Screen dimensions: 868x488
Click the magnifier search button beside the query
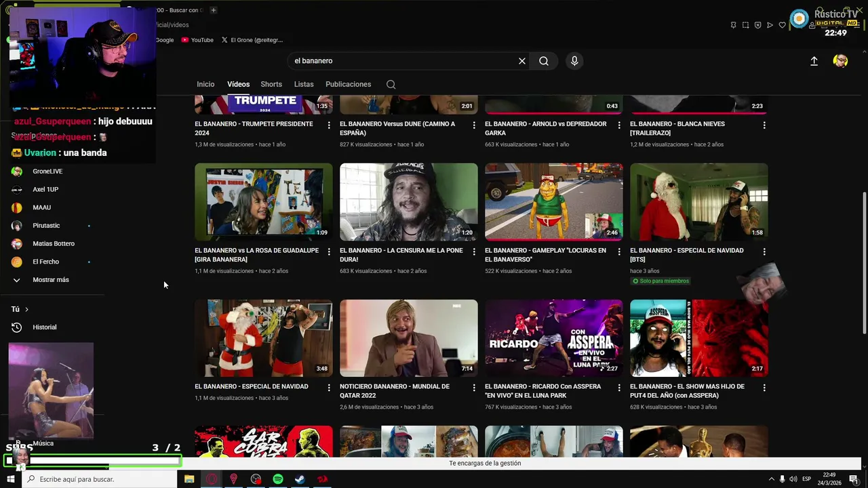tap(544, 61)
